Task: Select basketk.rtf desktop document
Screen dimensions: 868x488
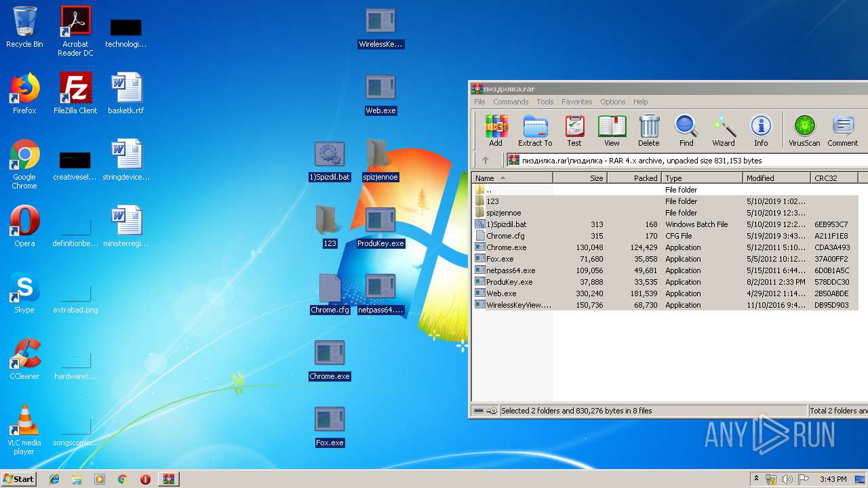Action: click(x=126, y=94)
